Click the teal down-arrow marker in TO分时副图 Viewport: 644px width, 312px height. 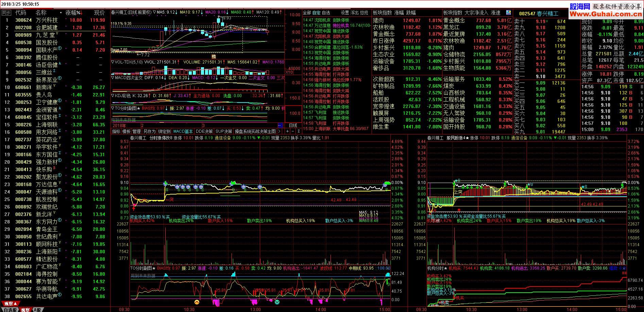[x=277, y=302]
